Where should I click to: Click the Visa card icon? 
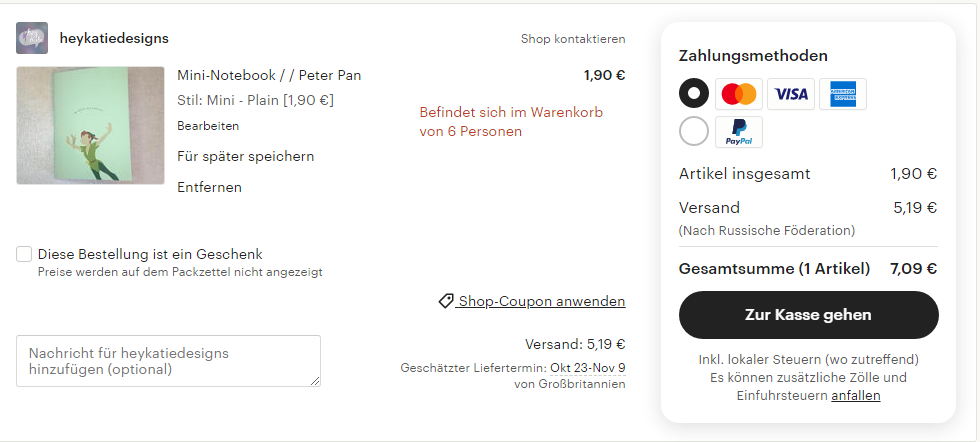tap(791, 94)
